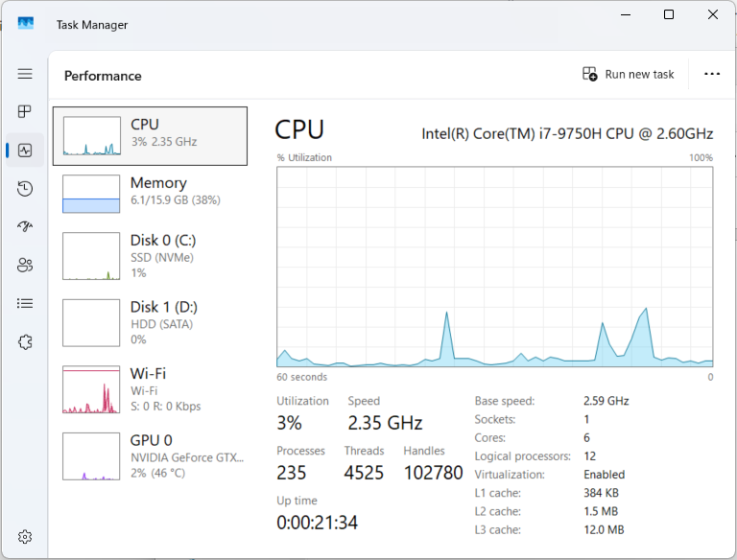Open the Startup apps sidebar icon

(25, 227)
